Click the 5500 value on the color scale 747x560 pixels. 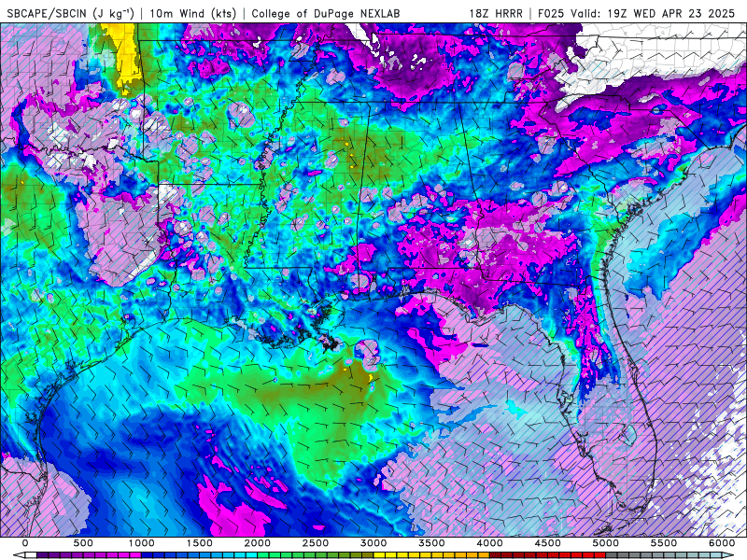[x=664, y=543]
